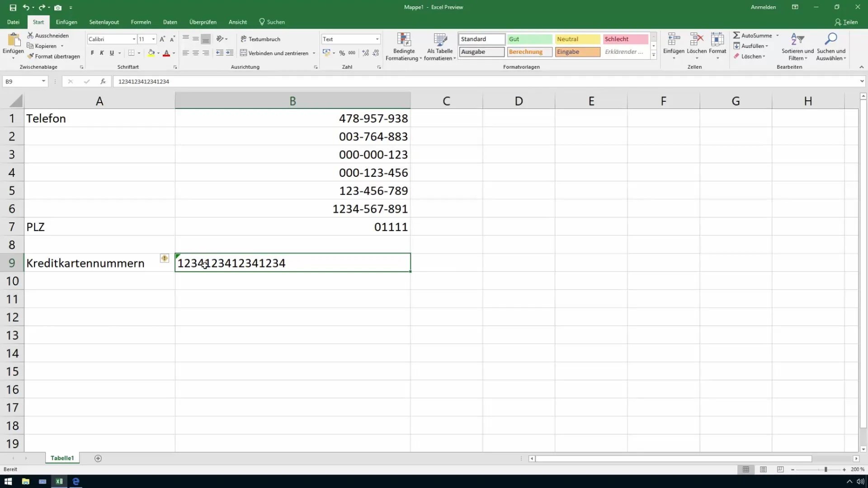Switch to Einfügen ribbon tab

tap(66, 22)
